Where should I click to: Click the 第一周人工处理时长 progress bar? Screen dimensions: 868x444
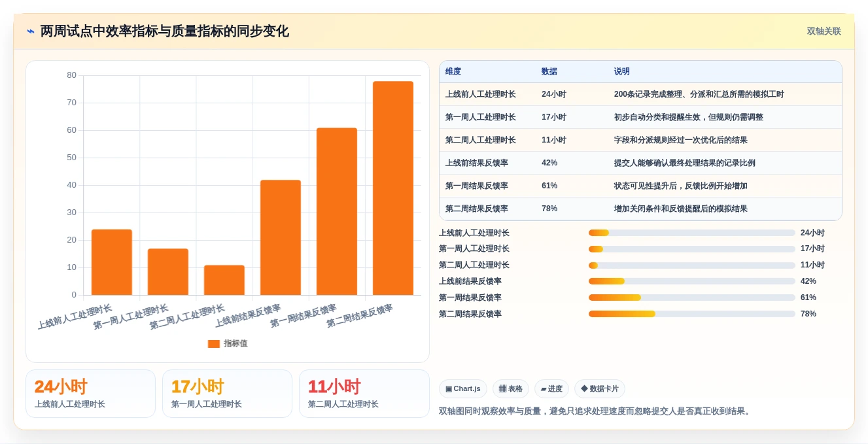pyautogui.click(x=692, y=249)
